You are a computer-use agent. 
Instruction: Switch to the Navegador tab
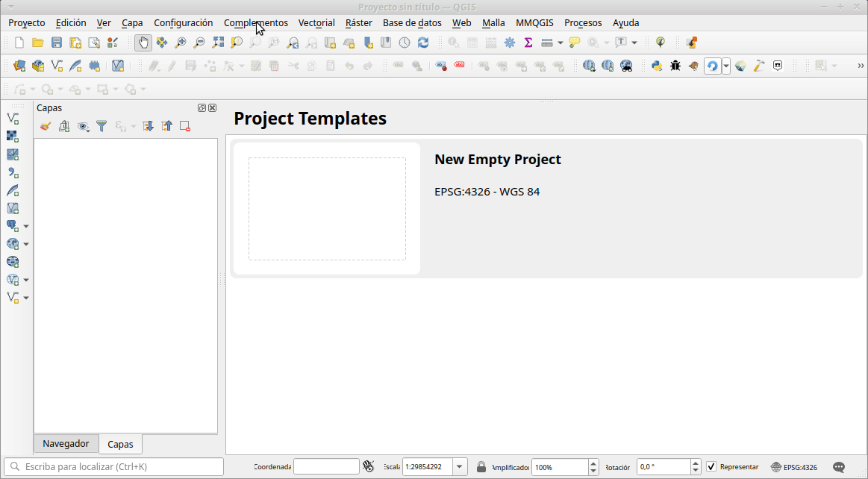66,444
